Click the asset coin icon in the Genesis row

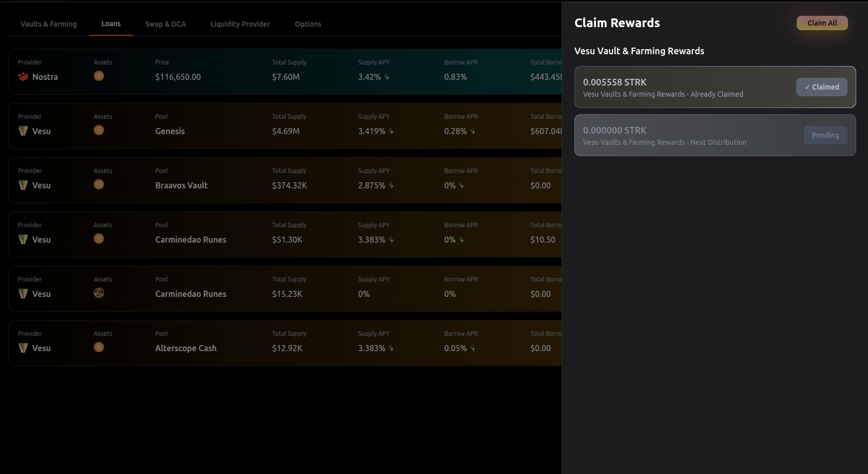pyautogui.click(x=99, y=130)
